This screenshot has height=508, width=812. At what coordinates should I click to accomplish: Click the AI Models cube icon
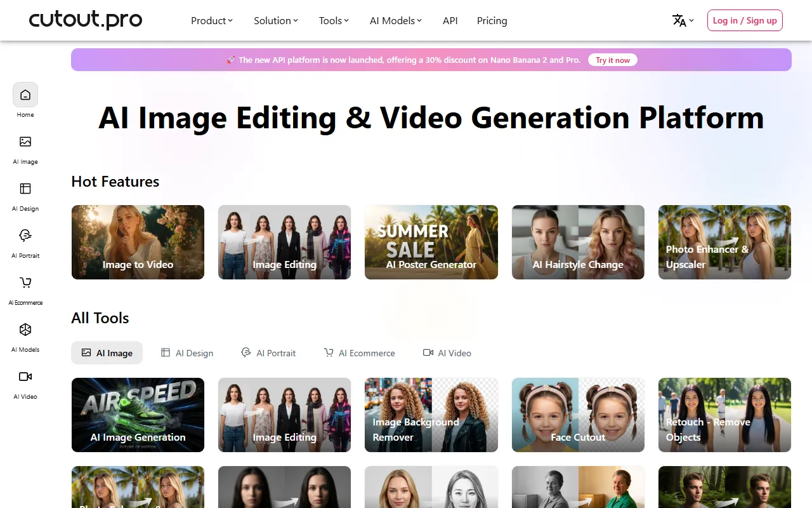(25, 330)
